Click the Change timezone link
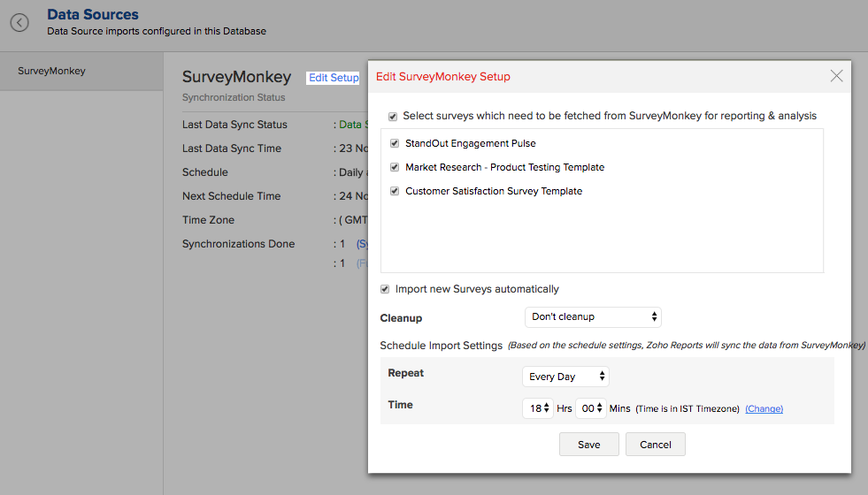The image size is (868, 495). (764, 408)
